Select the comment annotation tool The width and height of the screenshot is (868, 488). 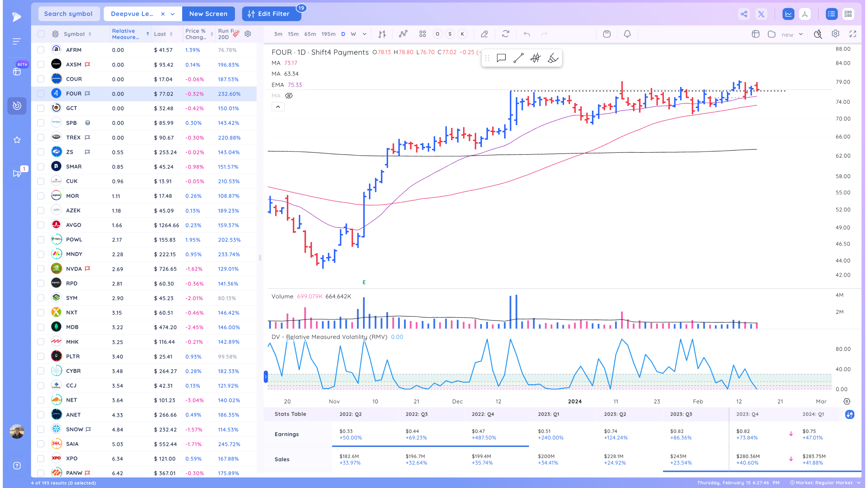click(501, 58)
